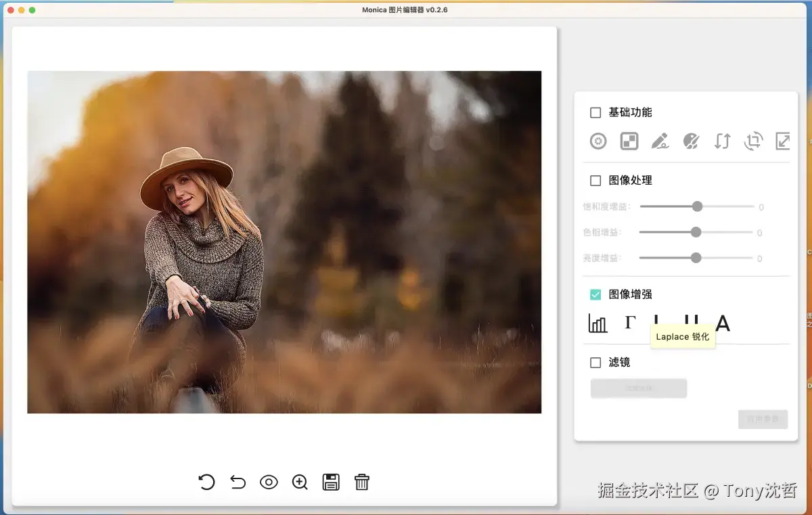
Task: Click the value 0 beside 亮度增益
Action: click(760, 259)
